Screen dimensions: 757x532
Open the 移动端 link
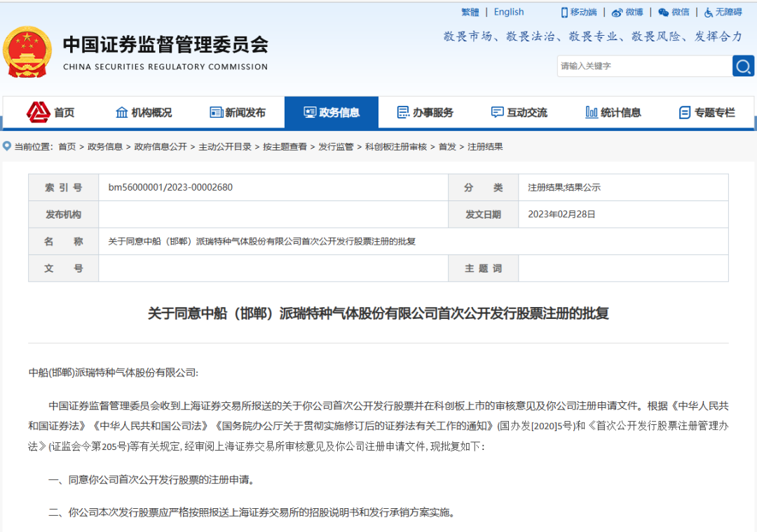pos(579,13)
